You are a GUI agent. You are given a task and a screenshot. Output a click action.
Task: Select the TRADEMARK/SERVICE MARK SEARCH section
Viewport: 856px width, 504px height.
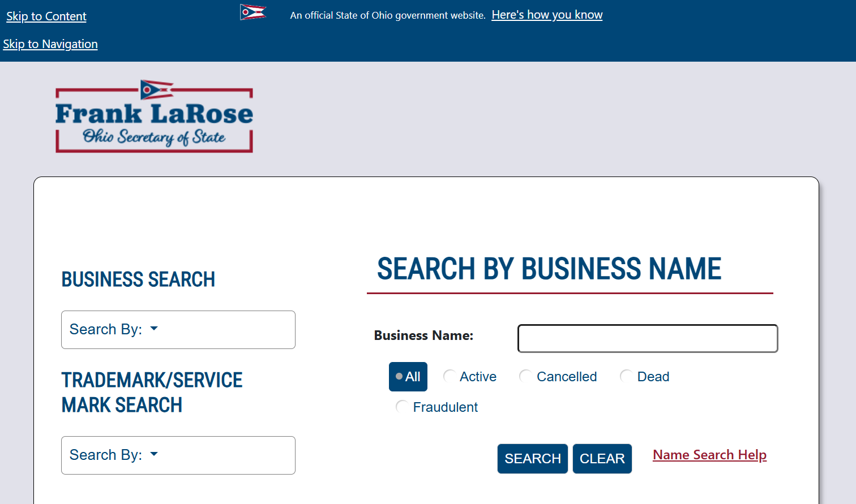point(151,392)
